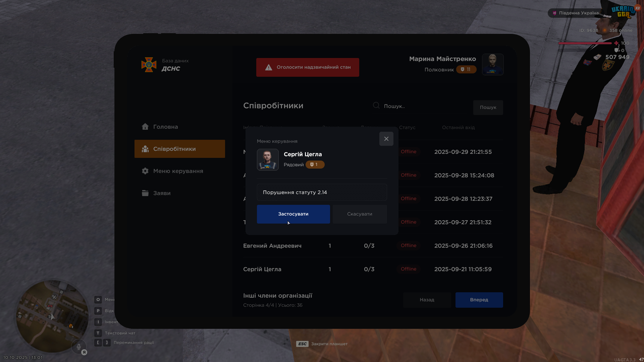Click the red health bar
Image resolution: width=644 pixels, height=362 pixels.
[x=585, y=43]
